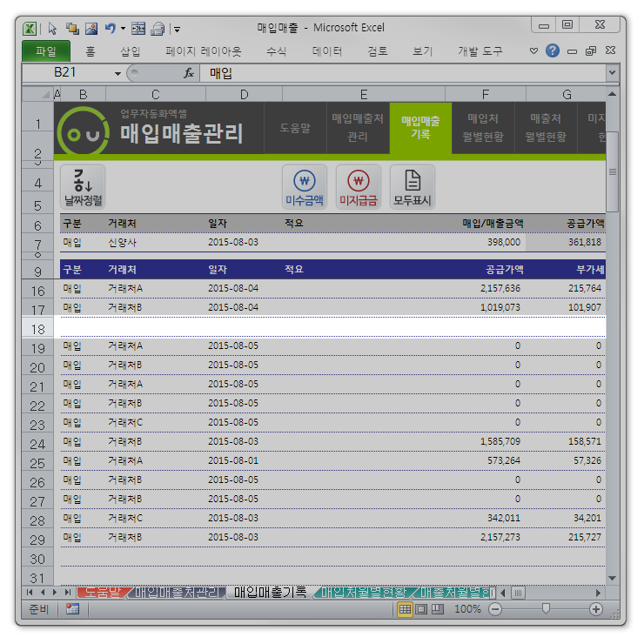Image resolution: width=644 pixels, height=644 pixels.
Task: Click next sheet tab navigation arrow
Action: (x=55, y=593)
